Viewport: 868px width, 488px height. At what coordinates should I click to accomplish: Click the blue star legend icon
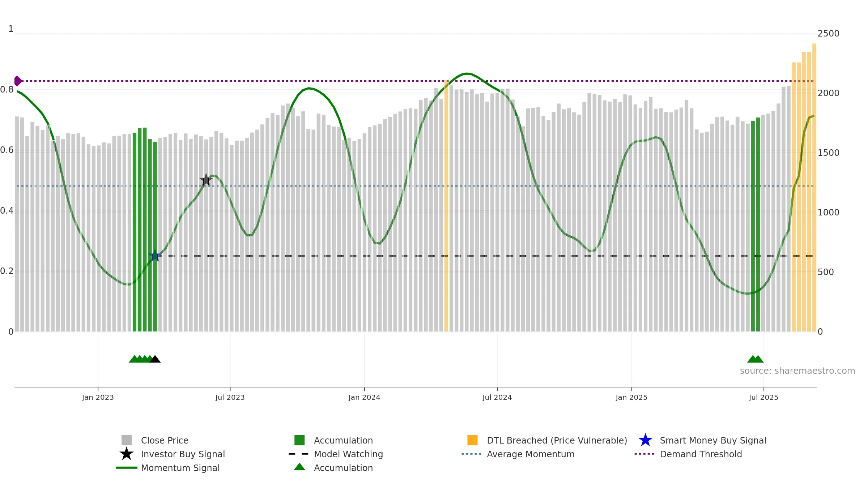pyautogui.click(x=645, y=440)
